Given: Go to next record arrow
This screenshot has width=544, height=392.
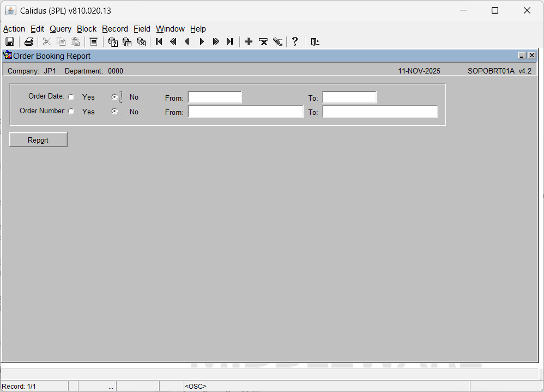Looking at the screenshot, I should (202, 42).
